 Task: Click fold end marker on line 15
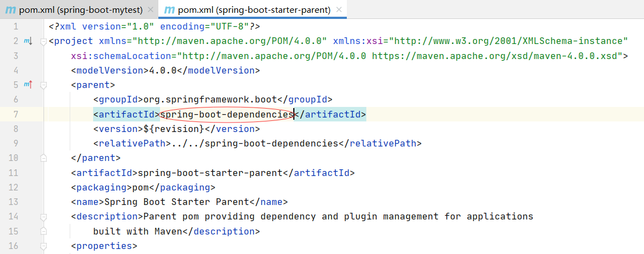click(x=43, y=231)
